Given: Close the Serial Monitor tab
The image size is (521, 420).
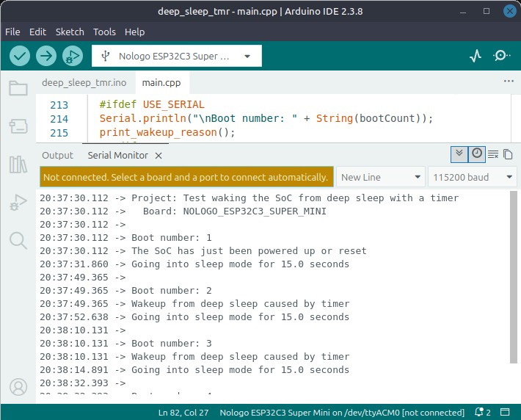Looking at the screenshot, I should (x=159, y=156).
